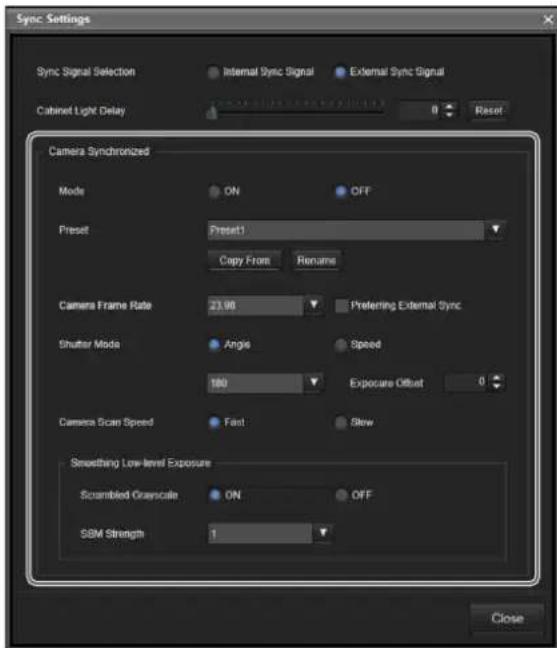Click the Cabinet Light Delay slider track
Screen dimensions: 557x648
pyautogui.click(x=298, y=111)
